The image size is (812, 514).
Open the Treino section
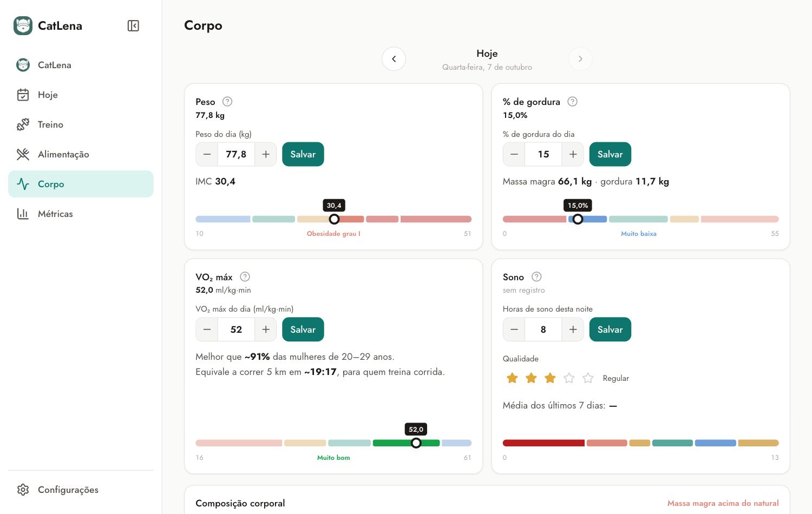(x=81, y=124)
